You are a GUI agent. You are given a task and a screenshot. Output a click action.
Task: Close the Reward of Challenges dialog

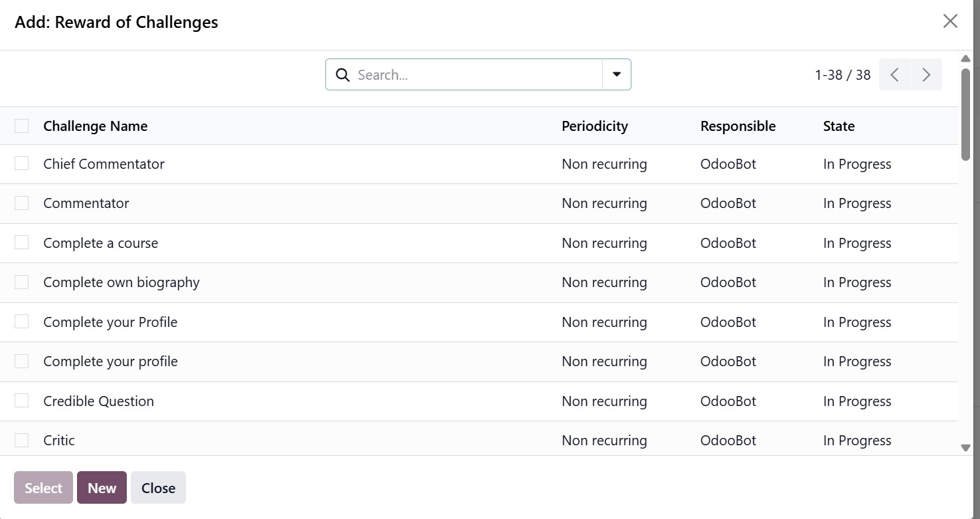pos(950,21)
